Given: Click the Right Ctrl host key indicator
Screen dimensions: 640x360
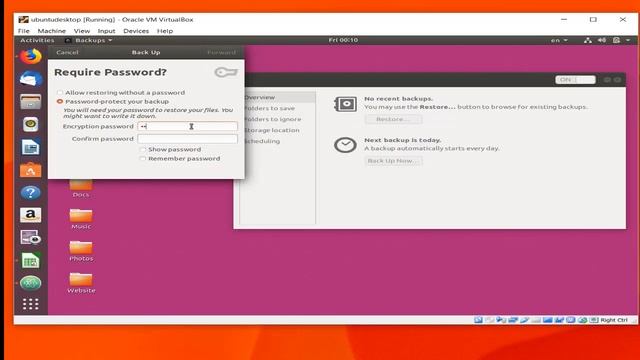Looking at the screenshot, I should point(614,320).
